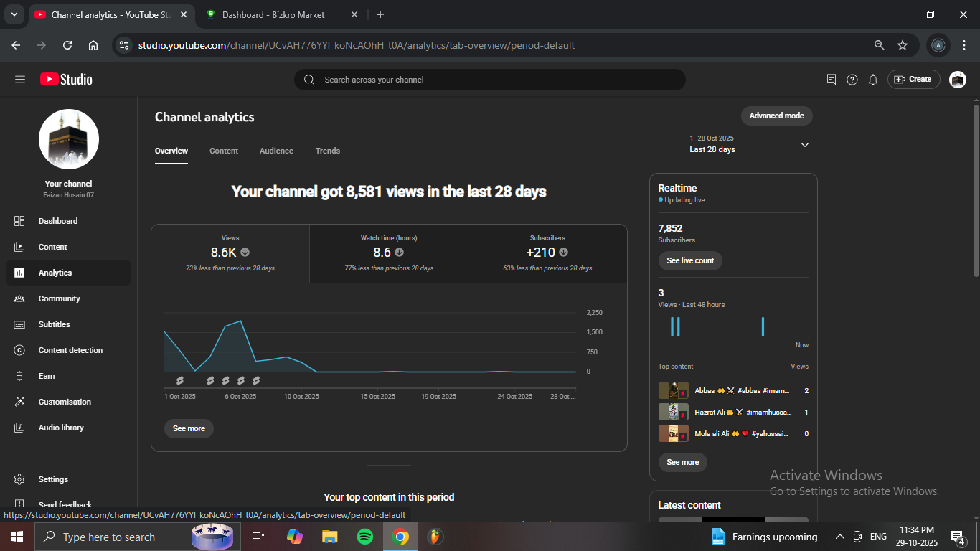
Task: Click the Advanced mode button
Action: click(x=776, y=116)
